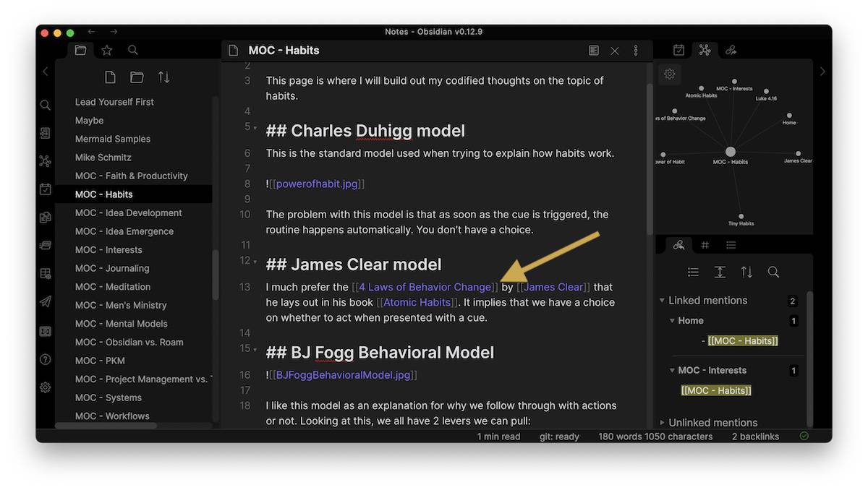Image resolution: width=868 pixels, height=490 pixels.
Task: Change file explorer sort order
Action: 164,77
